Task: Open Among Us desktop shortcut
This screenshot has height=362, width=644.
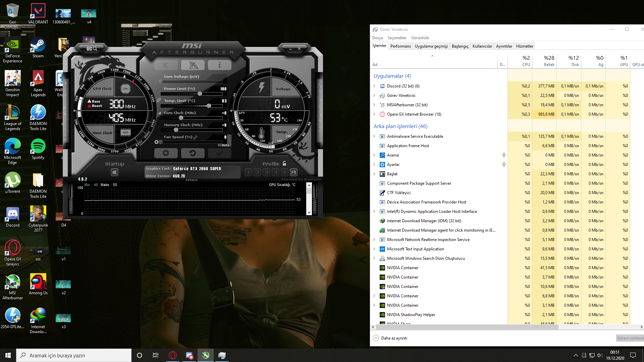Action: [38, 284]
